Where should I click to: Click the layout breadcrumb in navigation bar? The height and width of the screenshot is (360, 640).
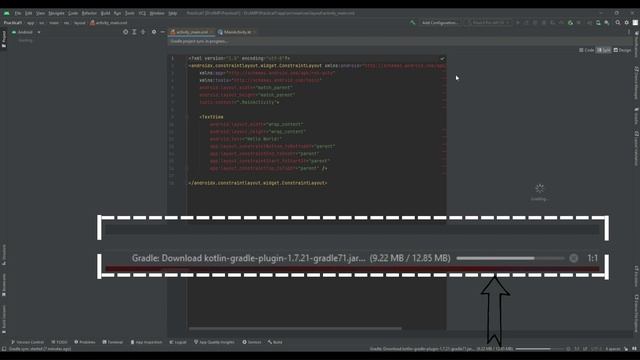coord(80,23)
